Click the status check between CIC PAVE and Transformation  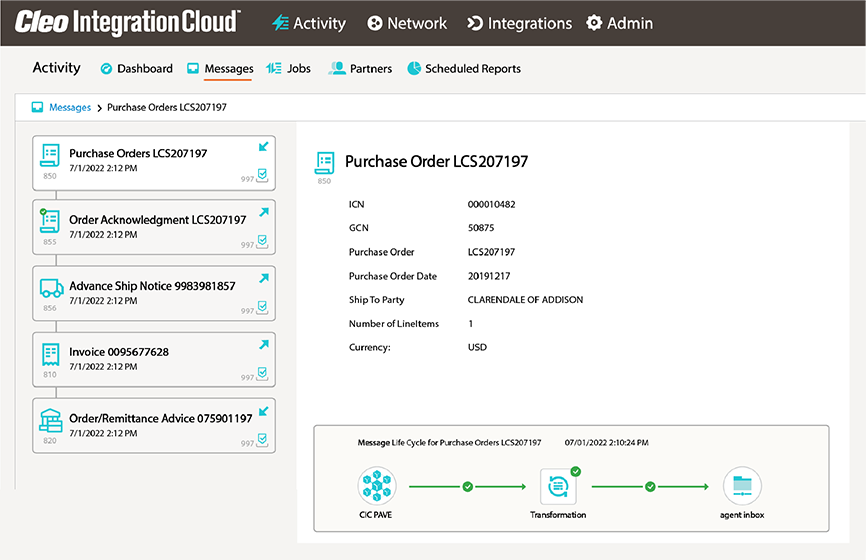pos(468,487)
